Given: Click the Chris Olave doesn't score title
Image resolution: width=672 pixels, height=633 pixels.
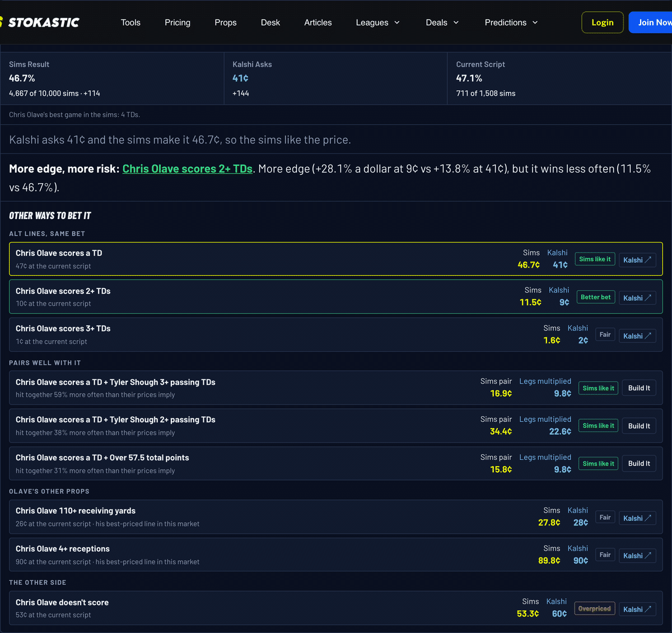Looking at the screenshot, I should pyautogui.click(x=62, y=603).
